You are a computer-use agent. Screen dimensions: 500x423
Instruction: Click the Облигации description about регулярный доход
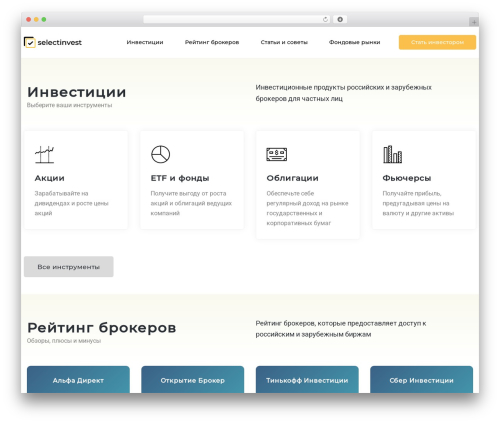307,208
